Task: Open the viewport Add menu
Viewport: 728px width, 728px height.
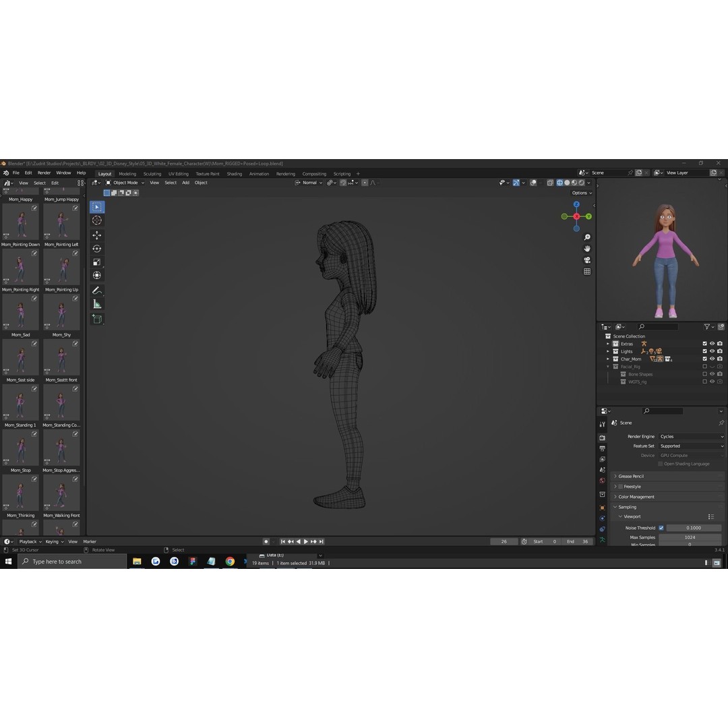Action: tap(186, 183)
